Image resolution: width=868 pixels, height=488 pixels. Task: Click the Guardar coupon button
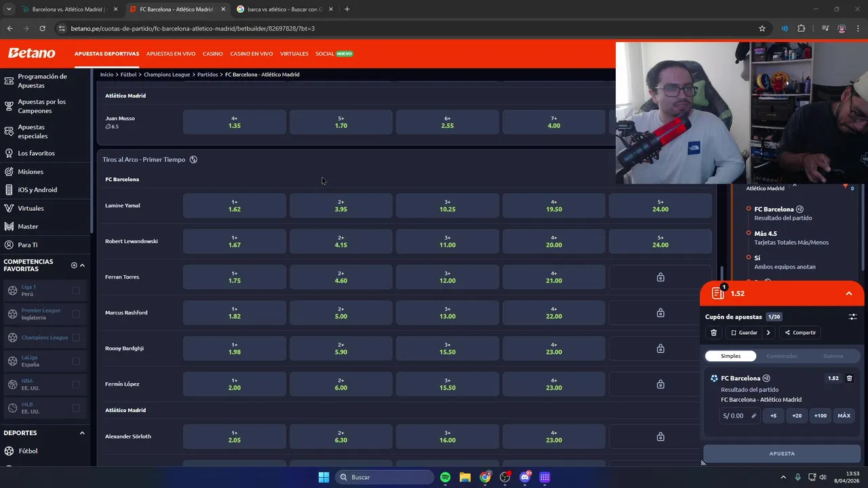744,333
